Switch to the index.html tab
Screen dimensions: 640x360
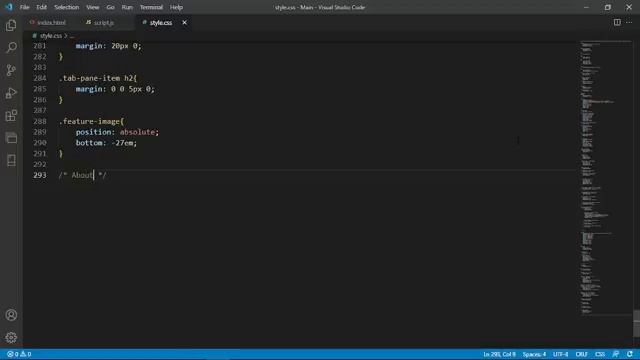pyautogui.click(x=51, y=22)
